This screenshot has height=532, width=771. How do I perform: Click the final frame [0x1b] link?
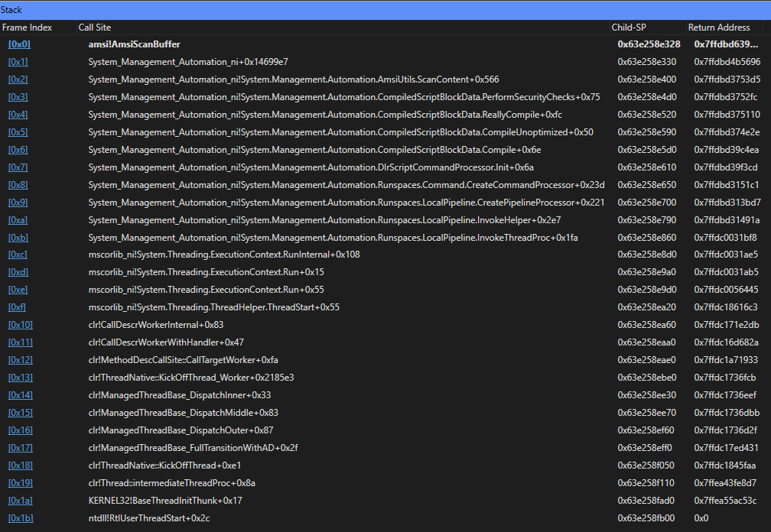(x=20, y=517)
